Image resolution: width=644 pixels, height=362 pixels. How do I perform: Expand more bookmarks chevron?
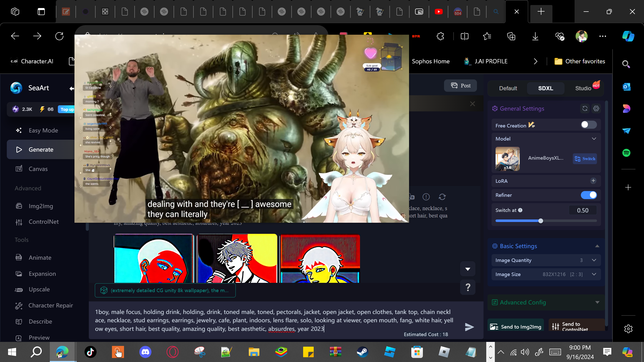tap(535, 61)
